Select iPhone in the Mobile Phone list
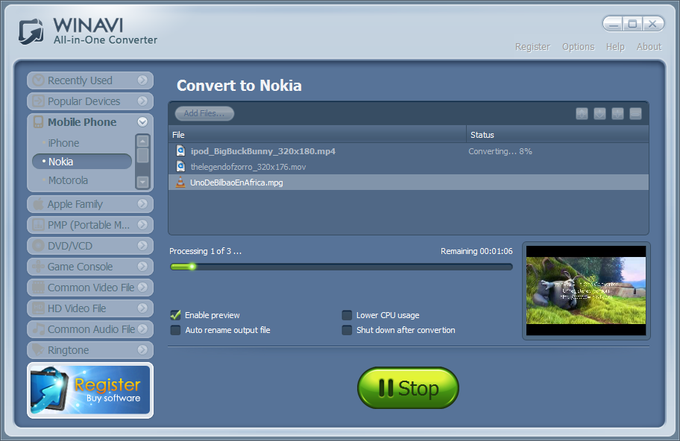 click(x=64, y=143)
